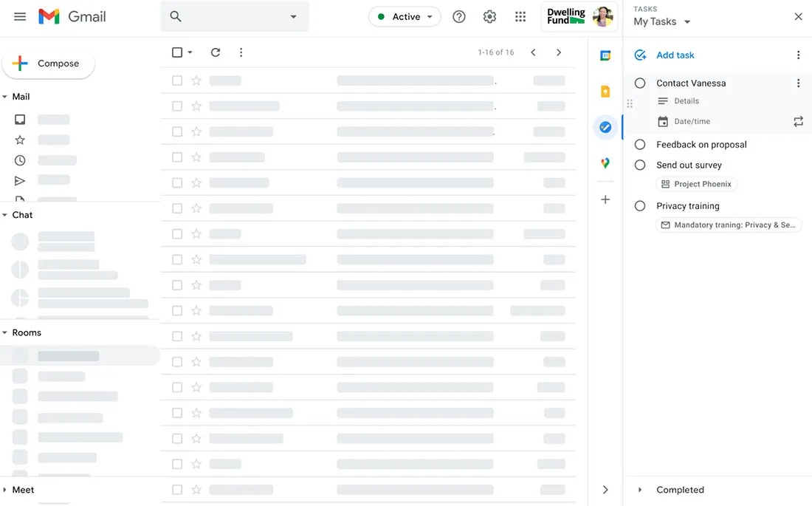Image resolution: width=812 pixels, height=506 pixels.
Task: Open the Active status dropdown
Action: 405,16
